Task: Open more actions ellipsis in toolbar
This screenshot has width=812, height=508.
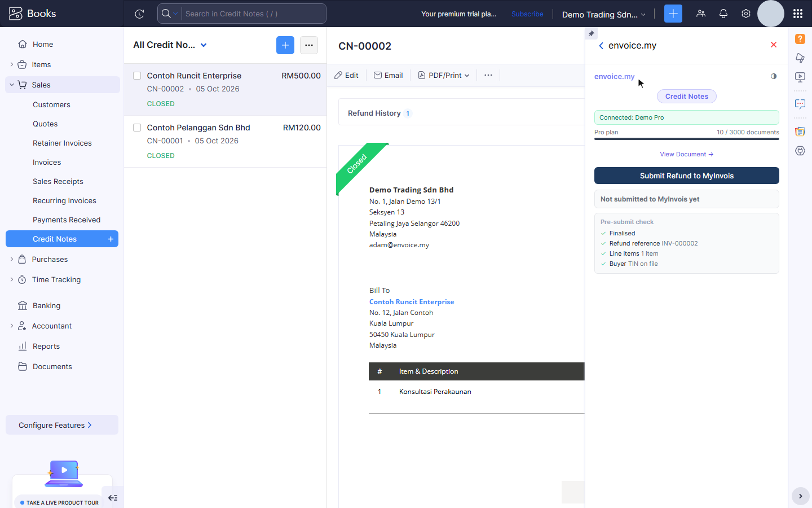Action: [488, 75]
